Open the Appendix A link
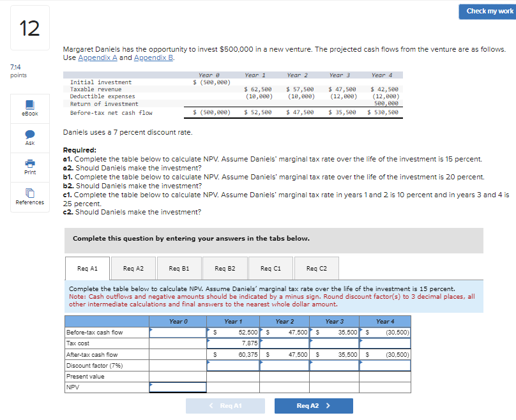516x420 pixels. click(98, 57)
